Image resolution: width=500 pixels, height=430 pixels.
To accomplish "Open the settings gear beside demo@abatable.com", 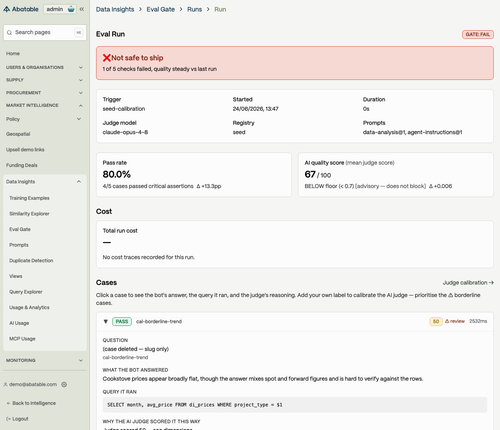I will 64,384.
